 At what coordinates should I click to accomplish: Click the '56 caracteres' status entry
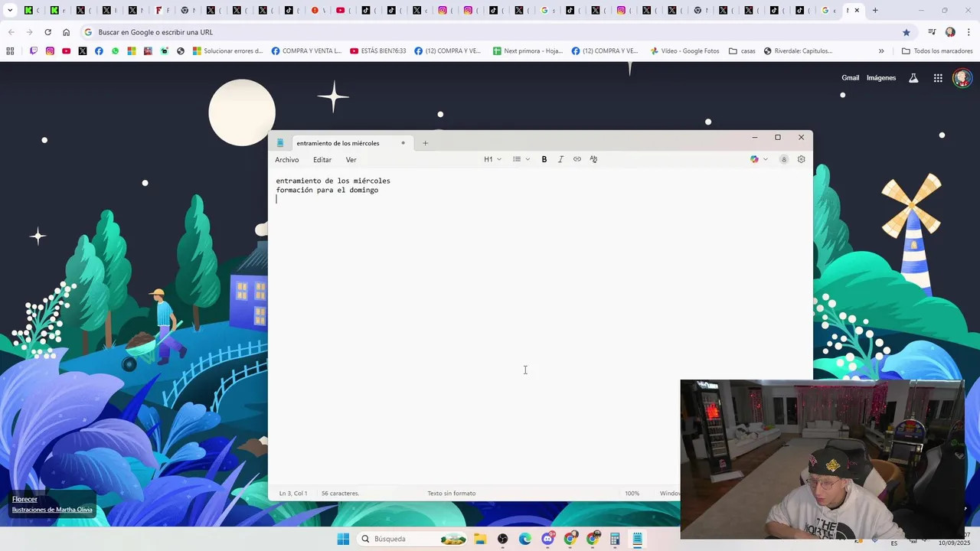click(340, 494)
